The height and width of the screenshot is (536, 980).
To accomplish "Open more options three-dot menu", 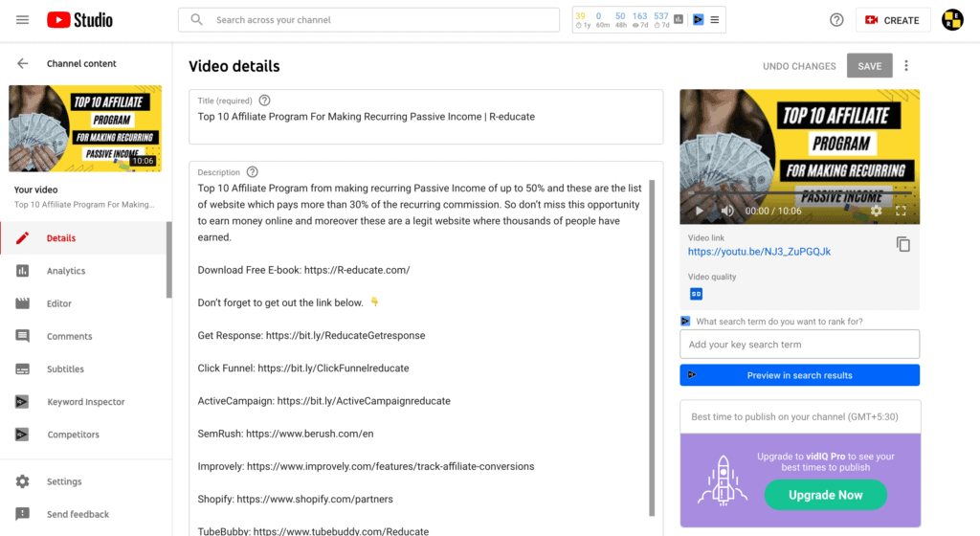I will point(906,66).
